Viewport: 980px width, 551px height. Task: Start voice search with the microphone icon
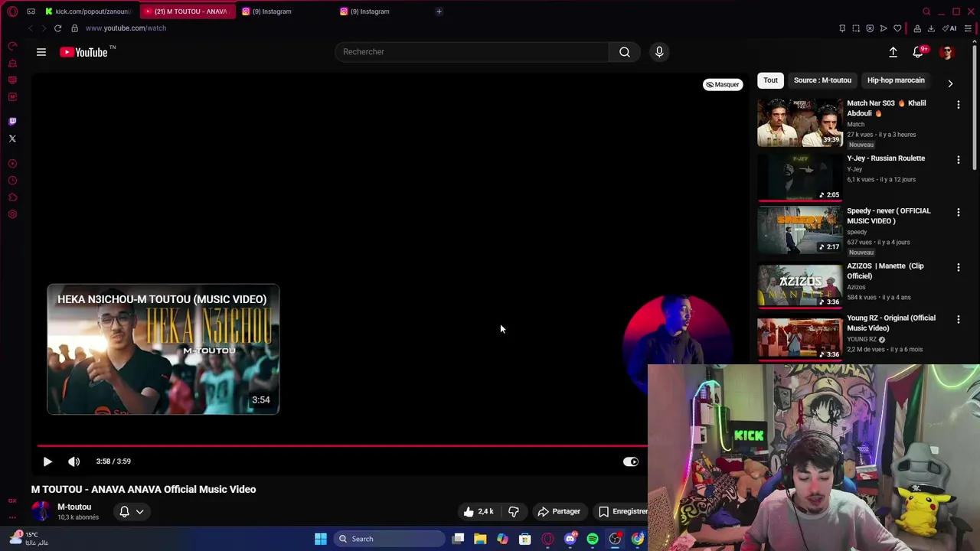click(659, 52)
